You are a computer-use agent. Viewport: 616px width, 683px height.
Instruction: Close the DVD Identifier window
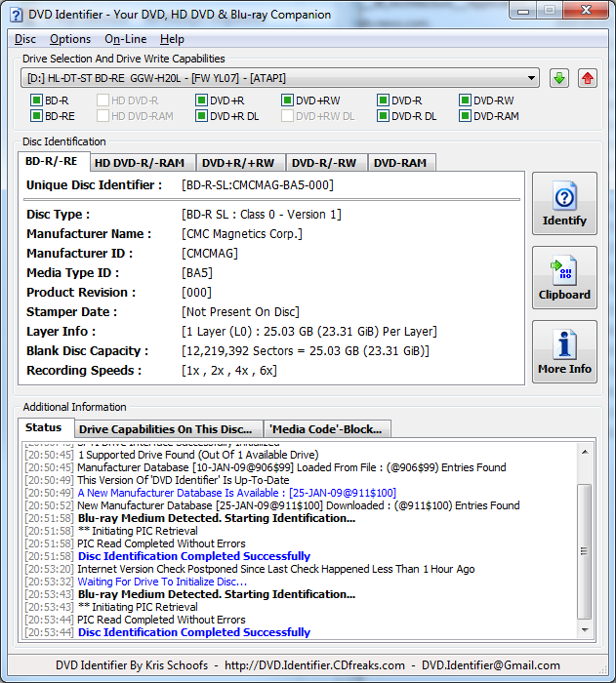pos(586,11)
